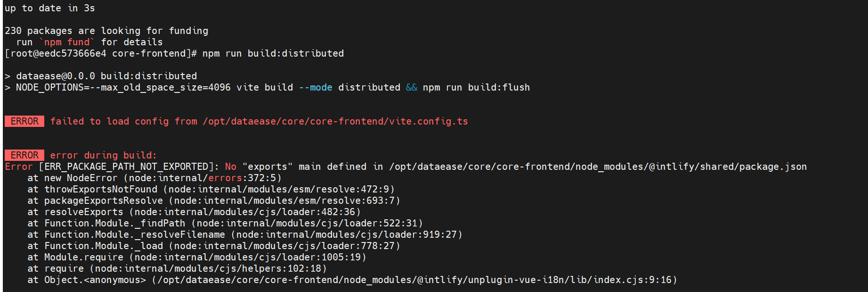The image size is (868, 292).
Task: Click the second red ERROR badge
Action: pyautogui.click(x=24, y=155)
